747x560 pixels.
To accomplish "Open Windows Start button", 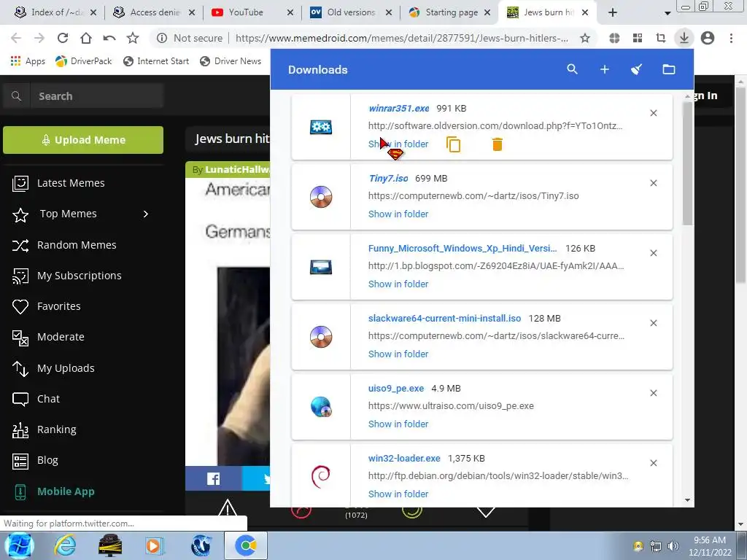I will pyautogui.click(x=18, y=545).
